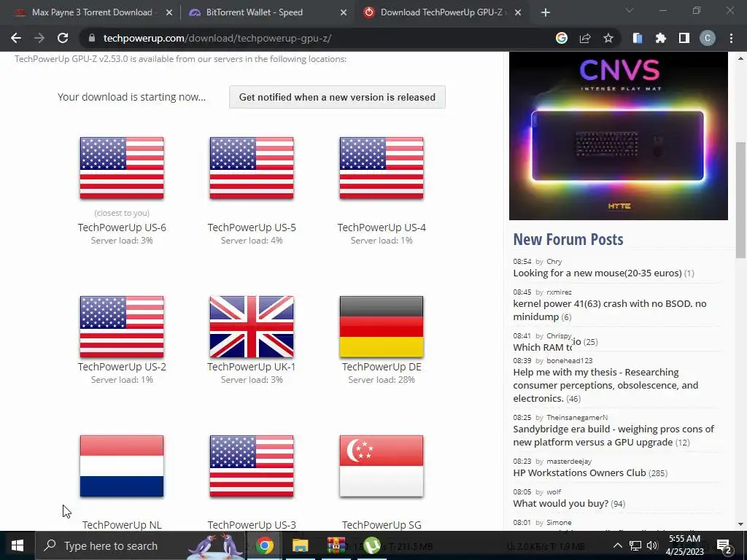
Task: Select the Download TechPowerUp GPU-Z tab
Action: point(441,12)
